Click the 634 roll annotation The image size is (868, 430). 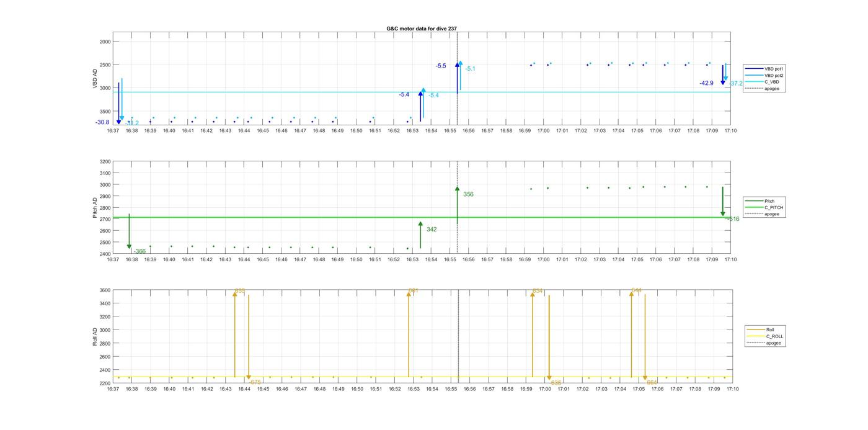(538, 290)
